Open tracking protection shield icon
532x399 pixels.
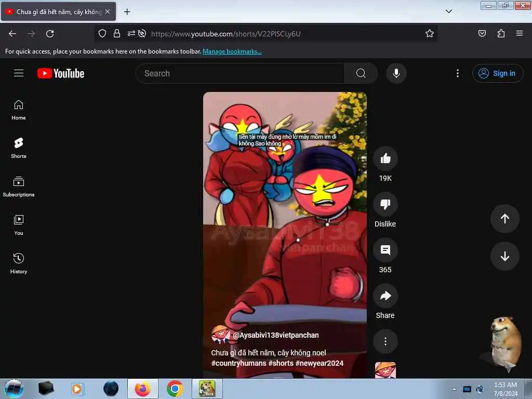pyautogui.click(x=102, y=33)
